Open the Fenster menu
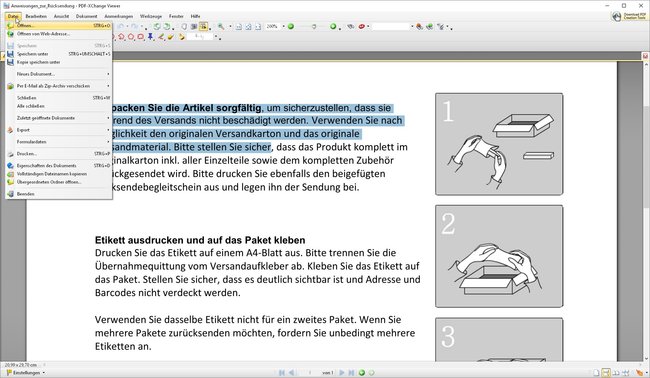This screenshot has width=650, height=378. 176,16
